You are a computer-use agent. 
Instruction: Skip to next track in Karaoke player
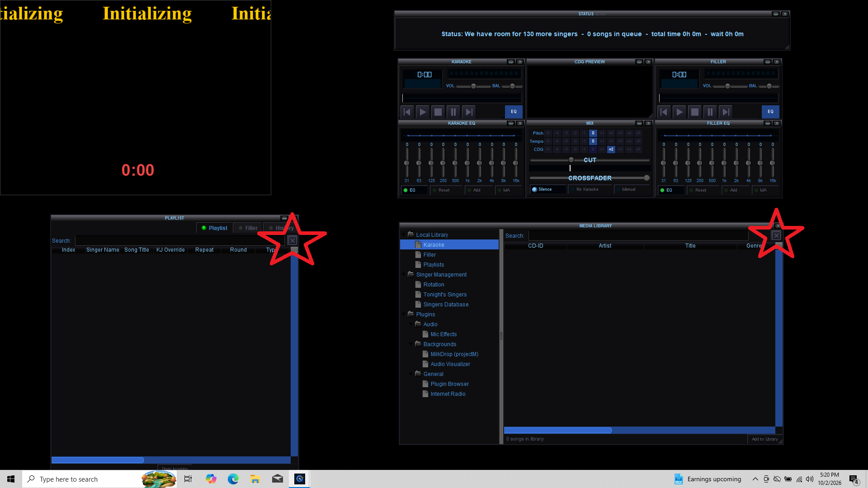469,112
